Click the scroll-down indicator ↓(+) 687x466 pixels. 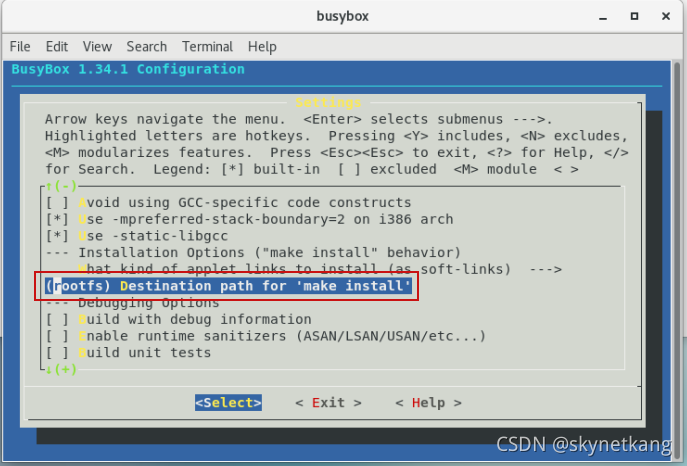[x=61, y=369]
